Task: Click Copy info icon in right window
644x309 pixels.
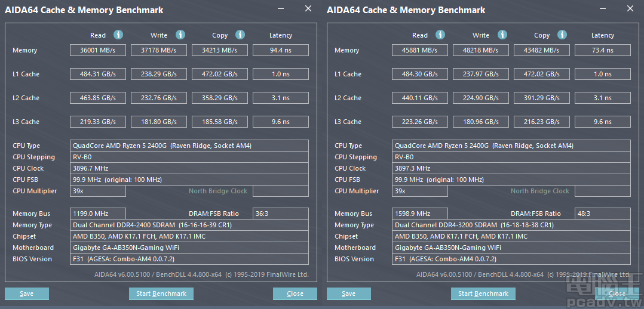Action: pos(562,35)
